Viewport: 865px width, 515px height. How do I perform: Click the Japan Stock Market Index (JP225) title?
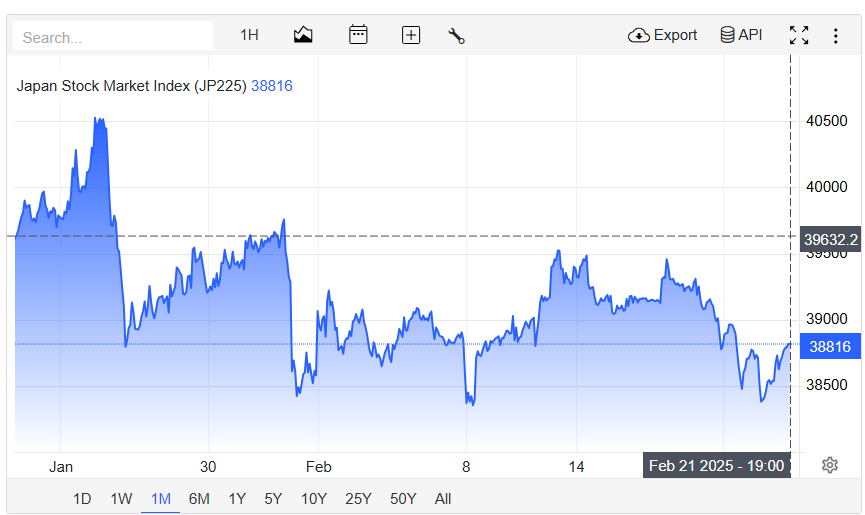coord(131,86)
